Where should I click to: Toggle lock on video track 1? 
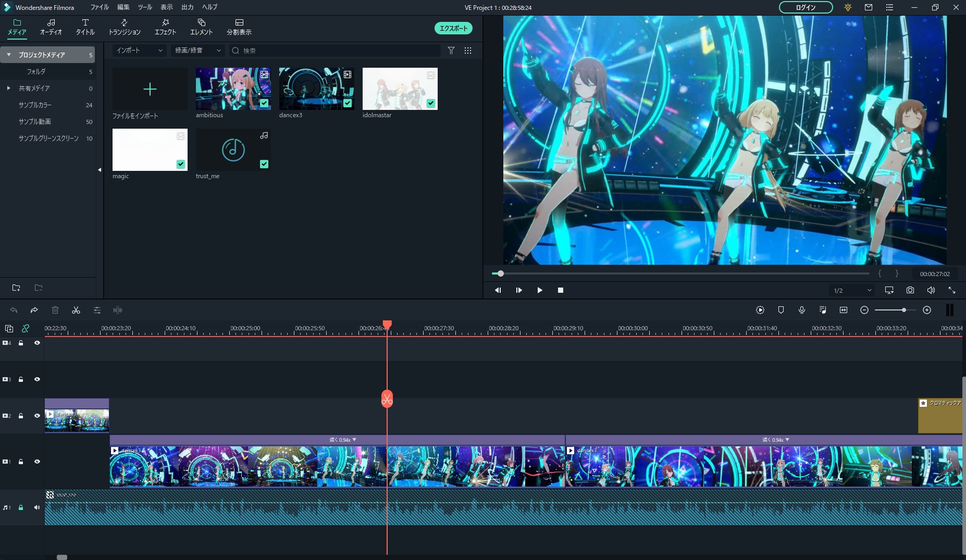(21, 462)
